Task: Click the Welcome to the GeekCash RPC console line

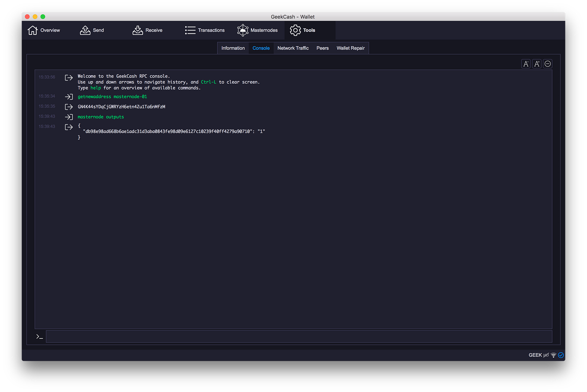Action: point(124,76)
